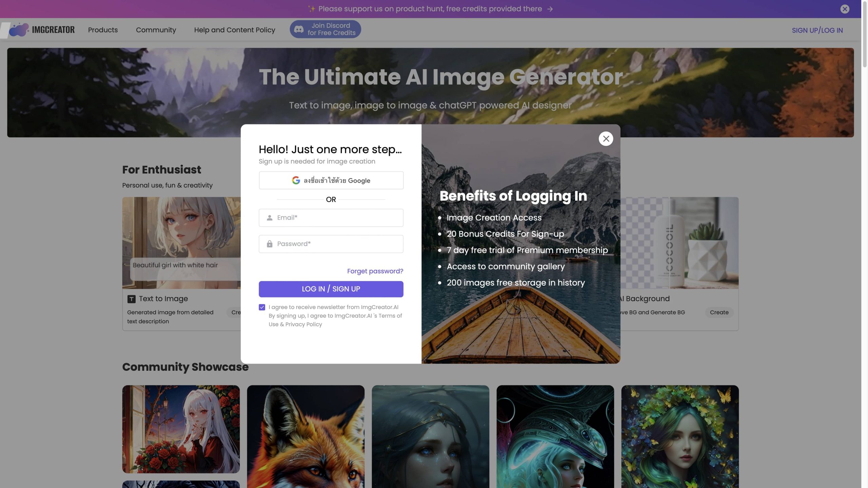This screenshot has width=868, height=488.
Task: Click the Text to Image T icon
Action: click(x=131, y=299)
